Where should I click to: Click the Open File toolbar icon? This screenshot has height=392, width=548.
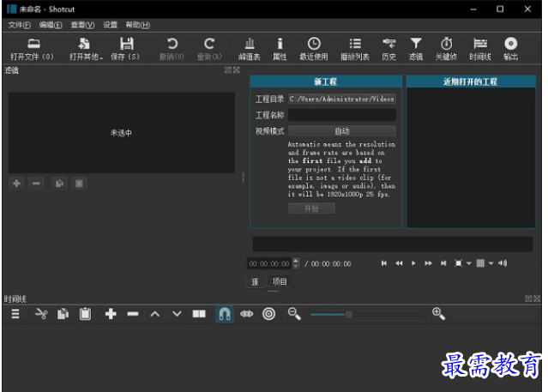click(x=33, y=48)
